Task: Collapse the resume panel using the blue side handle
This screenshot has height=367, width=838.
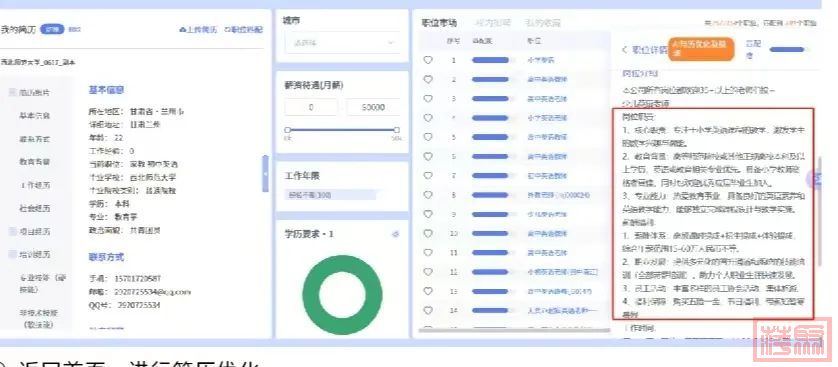Action: (266, 174)
